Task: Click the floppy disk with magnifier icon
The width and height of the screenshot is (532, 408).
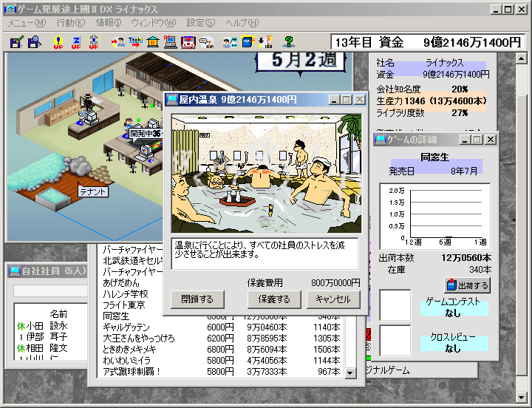Action: pos(34,42)
